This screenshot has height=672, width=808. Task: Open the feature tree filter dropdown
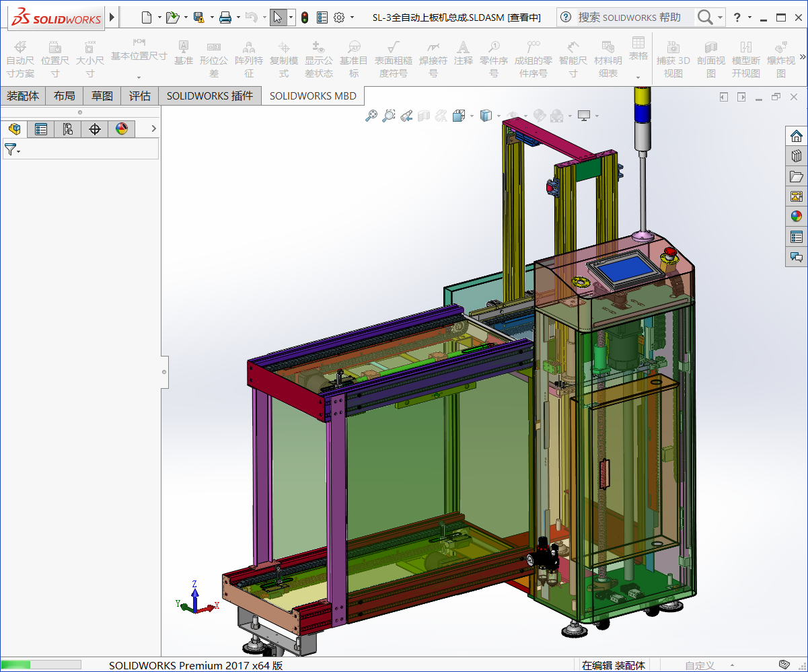click(12, 150)
